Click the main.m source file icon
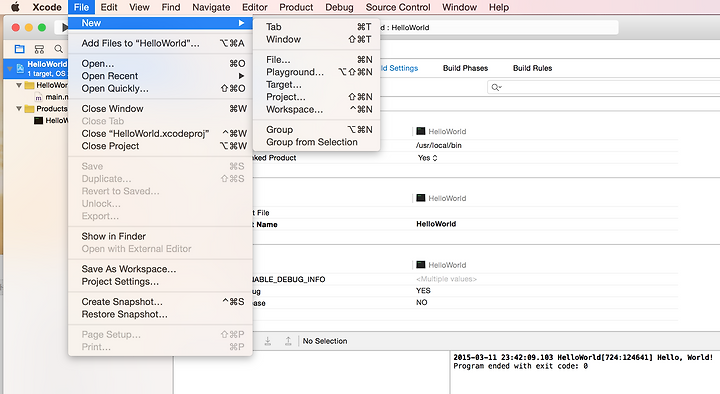Screen dimensions: 720x394 (39, 97)
